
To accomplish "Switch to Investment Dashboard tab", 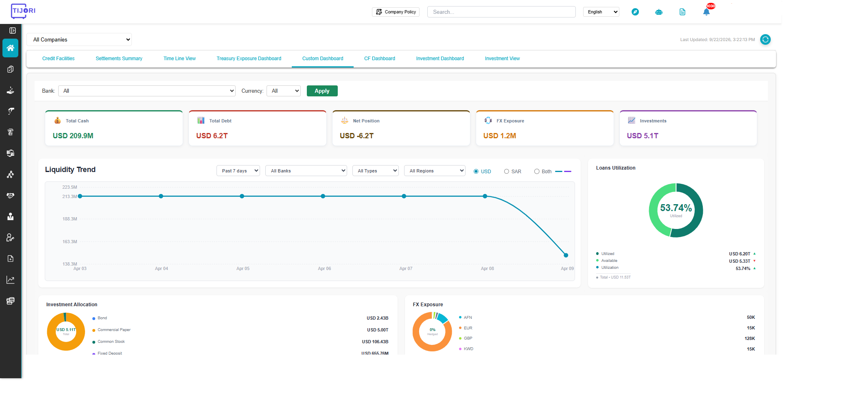I will (440, 59).
